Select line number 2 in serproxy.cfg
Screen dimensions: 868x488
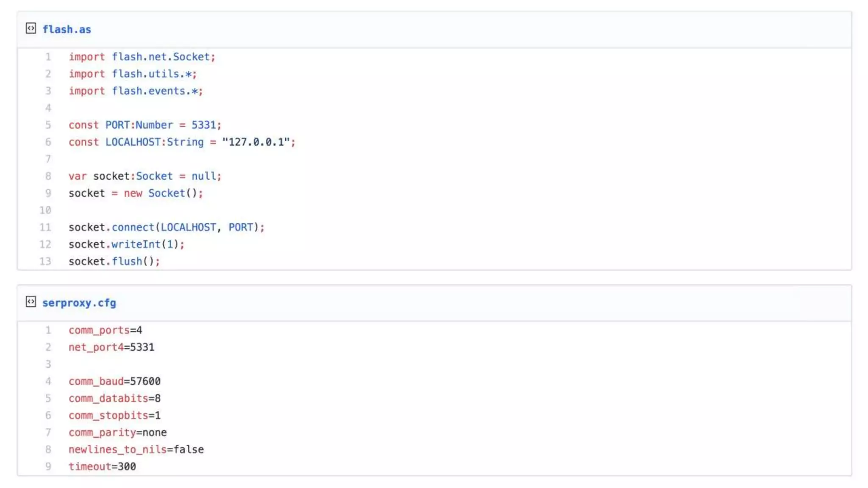tap(48, 347)
